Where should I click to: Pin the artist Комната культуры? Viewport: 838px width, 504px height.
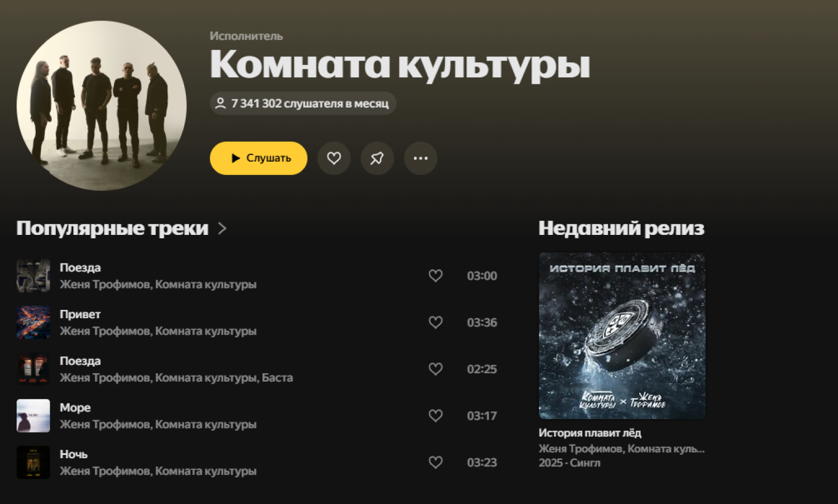(377, 158)
